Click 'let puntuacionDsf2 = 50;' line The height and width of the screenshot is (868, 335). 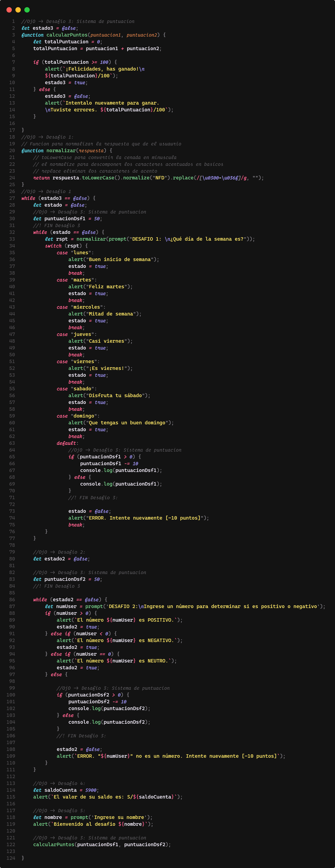point(68,580)
